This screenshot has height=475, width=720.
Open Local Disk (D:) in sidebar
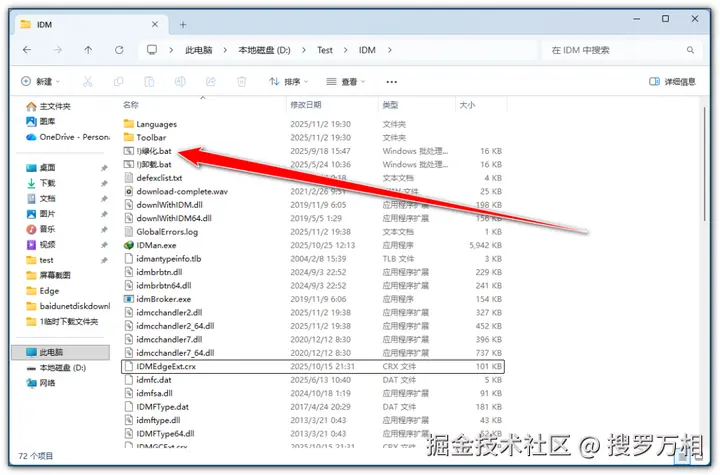point(56,368)
